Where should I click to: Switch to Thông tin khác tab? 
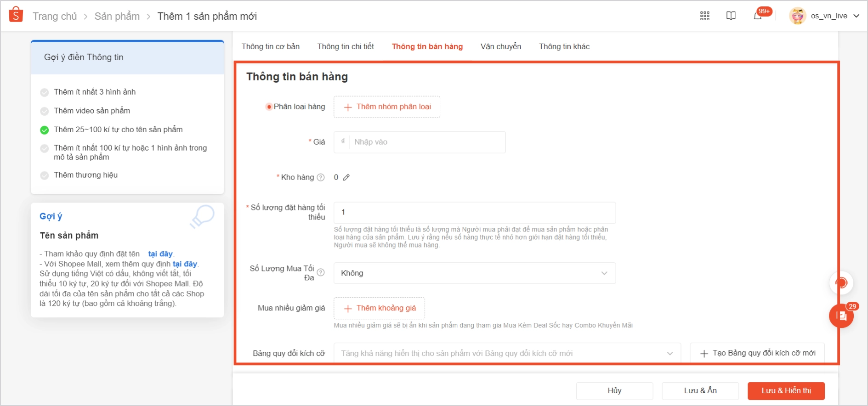tap(564, 46)
